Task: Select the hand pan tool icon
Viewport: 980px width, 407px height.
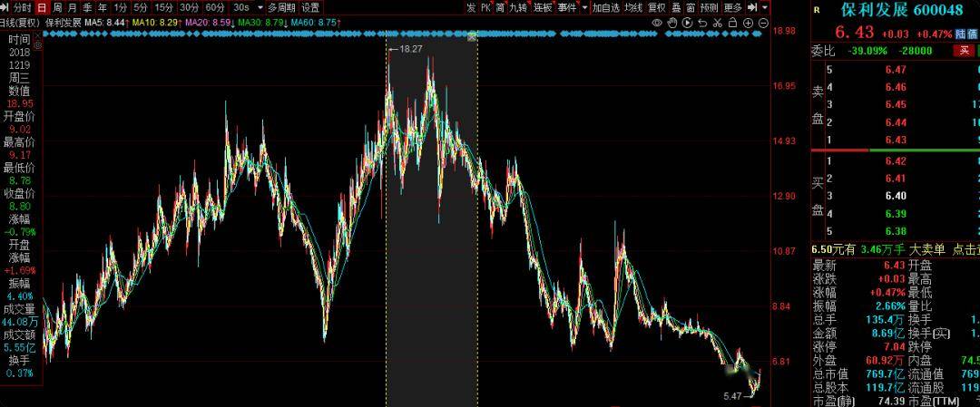Action: (x=671, y=23)
